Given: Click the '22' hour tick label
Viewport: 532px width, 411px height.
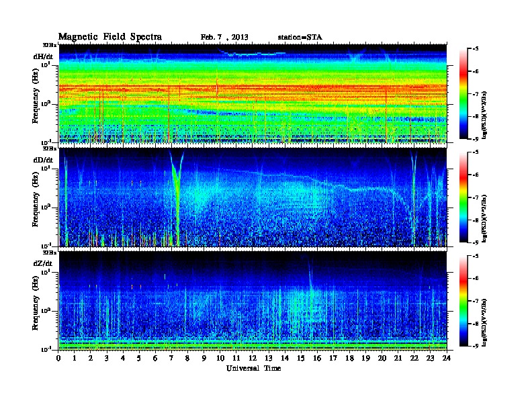Looking at the screenshot, I should point(414,358).
